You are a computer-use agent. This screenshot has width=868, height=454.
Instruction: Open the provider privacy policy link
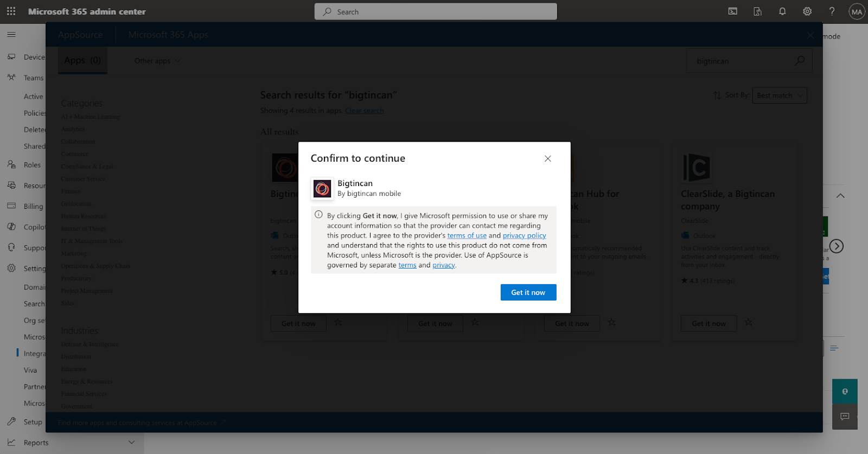coord(524,235)
